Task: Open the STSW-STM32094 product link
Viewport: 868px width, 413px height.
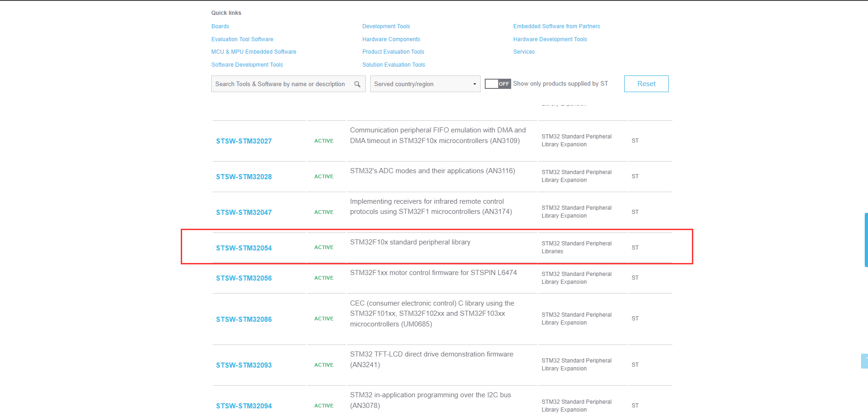Action: point(244,406)
